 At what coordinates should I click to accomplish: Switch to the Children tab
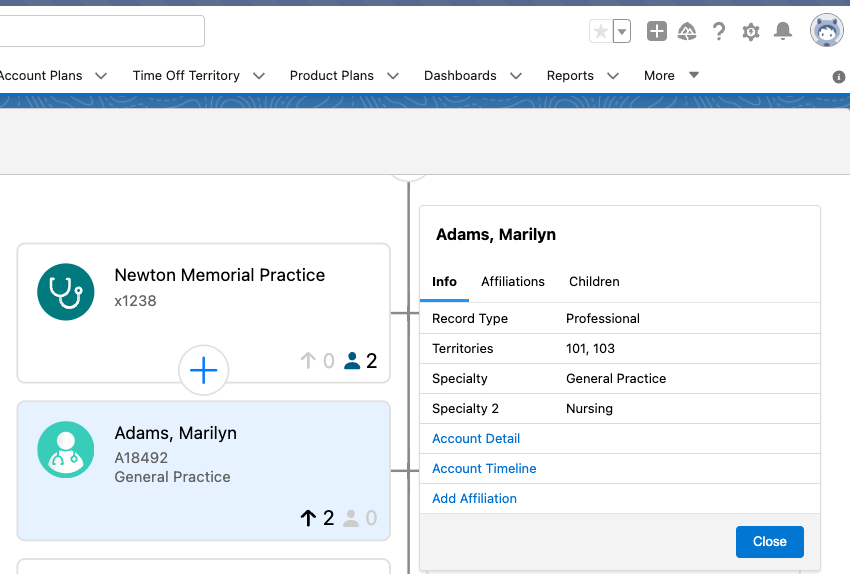594,282
